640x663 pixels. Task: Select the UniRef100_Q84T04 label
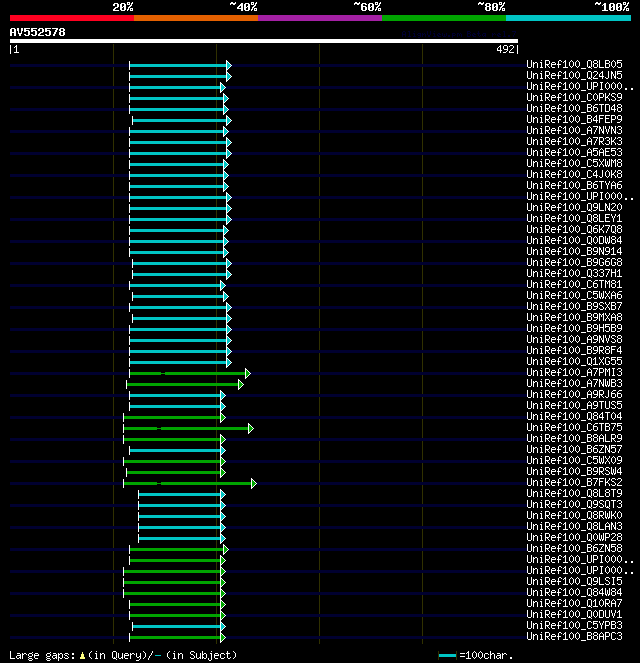(x=574, y=416)
